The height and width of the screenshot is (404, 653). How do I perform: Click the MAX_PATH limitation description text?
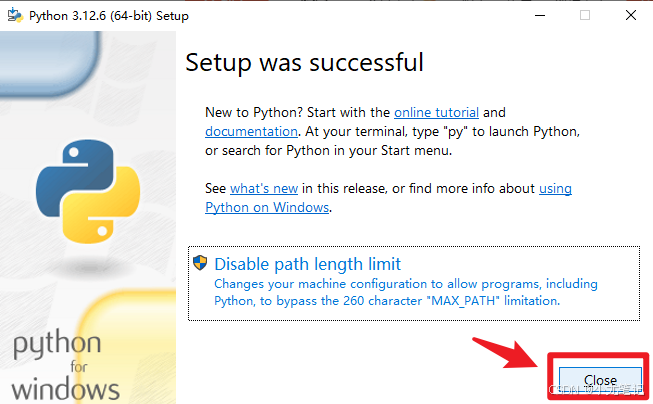(406, 292)
